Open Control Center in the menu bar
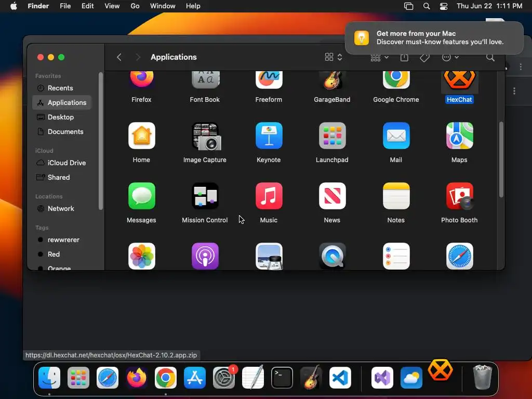Screen dimensions: 532x399 [x=444, y=6]
